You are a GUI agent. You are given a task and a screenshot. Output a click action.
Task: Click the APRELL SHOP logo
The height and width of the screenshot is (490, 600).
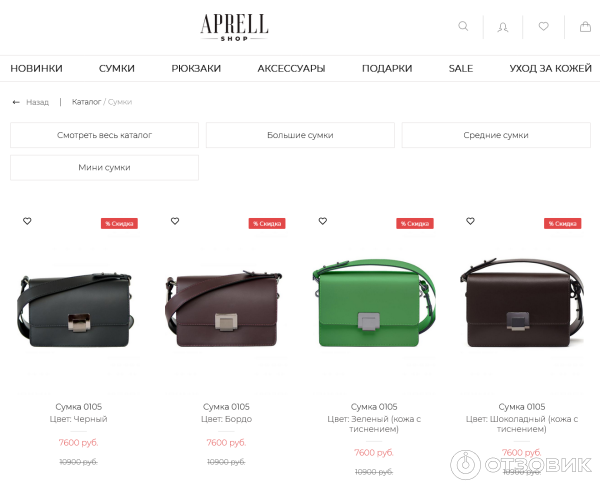(x=234, y=27)
